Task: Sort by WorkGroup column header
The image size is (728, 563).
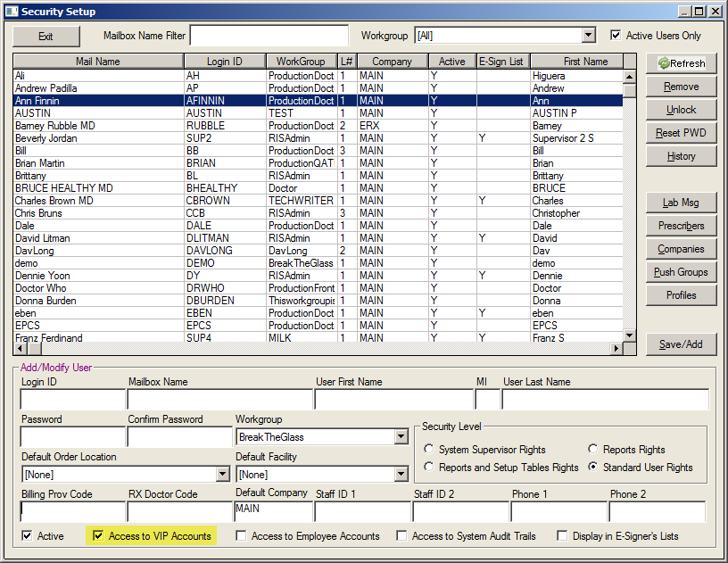Action: pyautogui.click(x=302, y=62)
